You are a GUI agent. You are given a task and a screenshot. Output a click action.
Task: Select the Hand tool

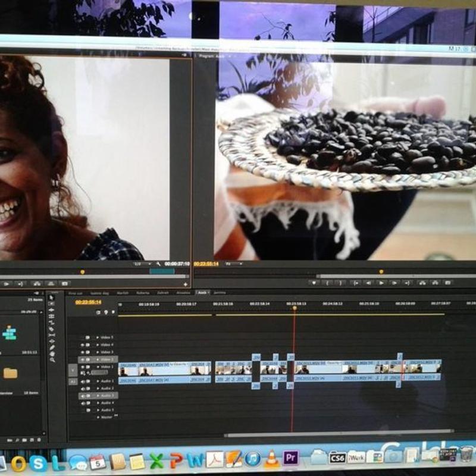click(52, 353)
